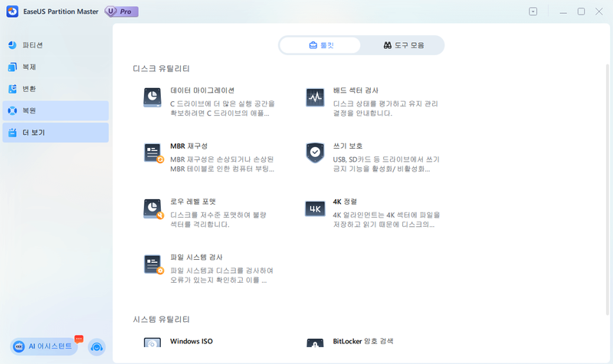Image resolution: width=613 pixels, height=364 pixels.
Task: Open the 쓰기 보호 shield icon
Action: coord(315,152)
